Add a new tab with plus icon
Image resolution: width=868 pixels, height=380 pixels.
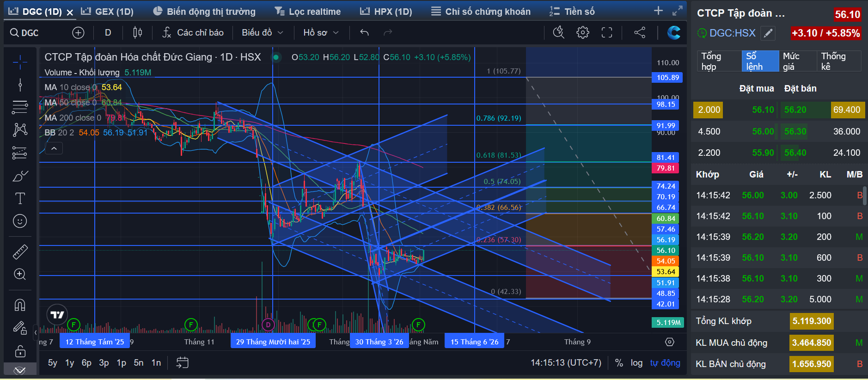click(x=659, y=11)
